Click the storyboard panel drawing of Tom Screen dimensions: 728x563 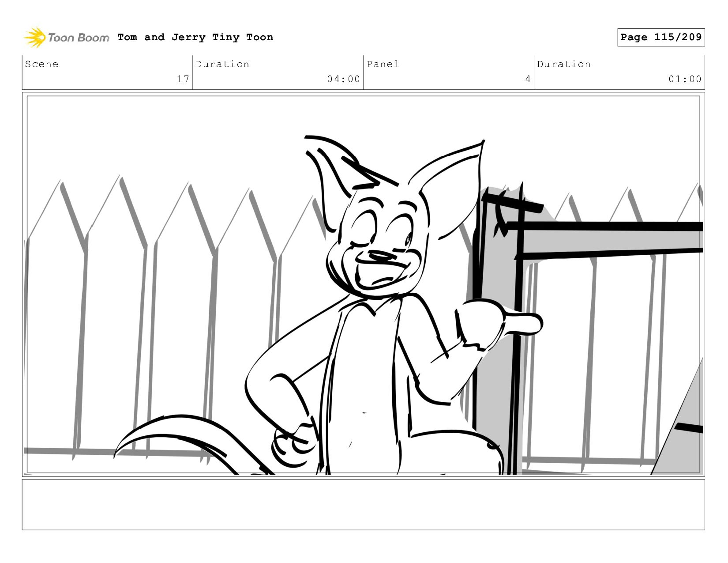click(x=363, y=284)
